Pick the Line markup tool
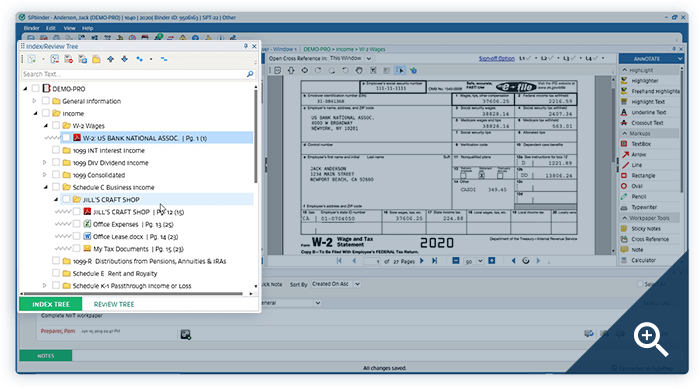The image size is (700, 389). [x=631, y=165]
